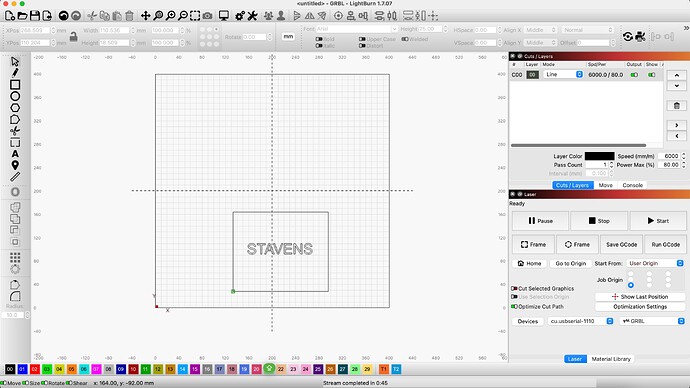Open the GRBL device dropdown
The width and height of the screenshot is (690, 388).
[653, 321]
